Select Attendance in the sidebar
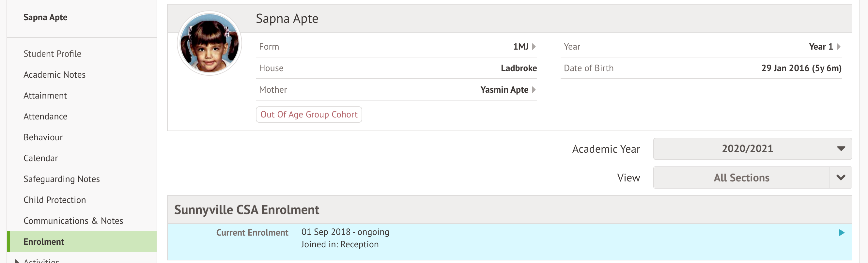 (x=45, y=116)
